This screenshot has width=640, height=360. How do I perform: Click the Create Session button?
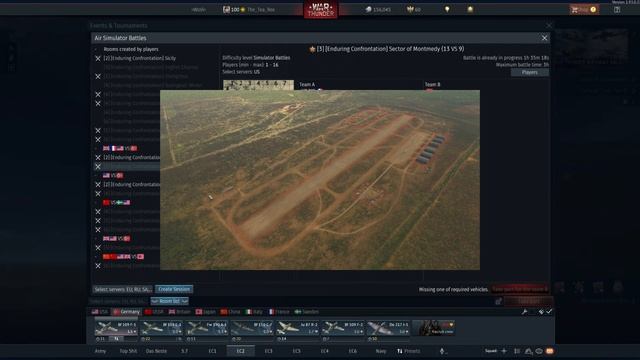tap(174, 289)
